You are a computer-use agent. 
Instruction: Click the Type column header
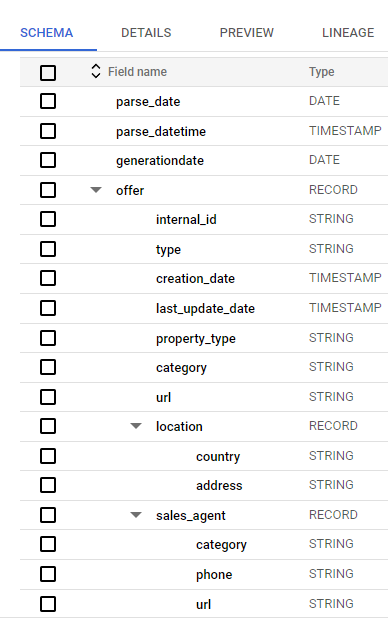click(322, 72)
